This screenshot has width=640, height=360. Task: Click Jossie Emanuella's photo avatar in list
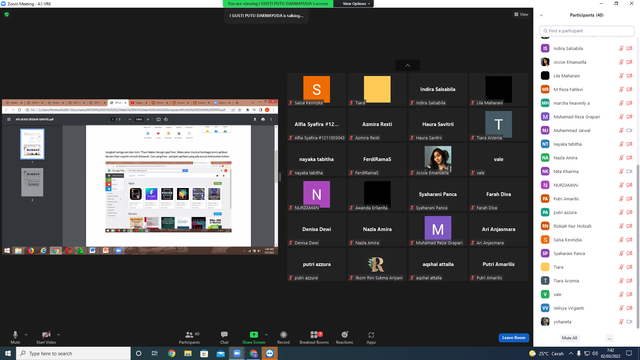(x=545, y=62)
